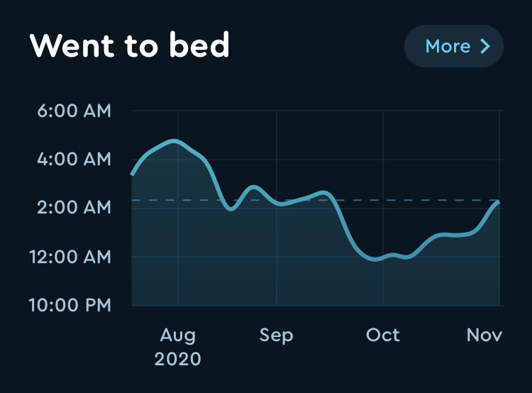The width and height of the screenshot is (532, 393).
Task: Tap the curve endpoint at November
Action: point(498,203)
